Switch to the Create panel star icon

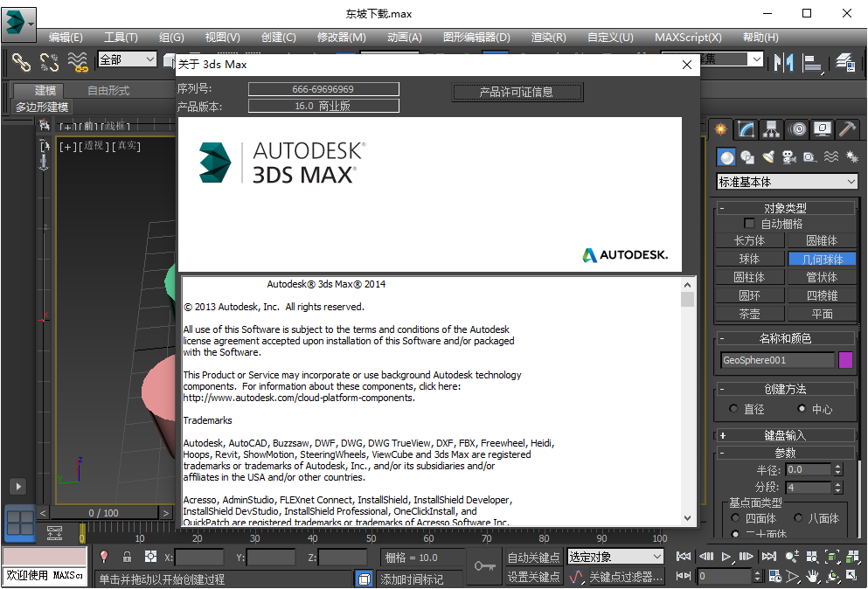click(721, 129)
